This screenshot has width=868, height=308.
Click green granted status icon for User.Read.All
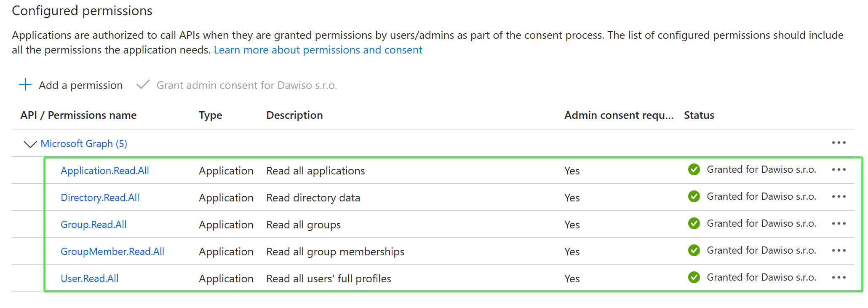(694, 277)
